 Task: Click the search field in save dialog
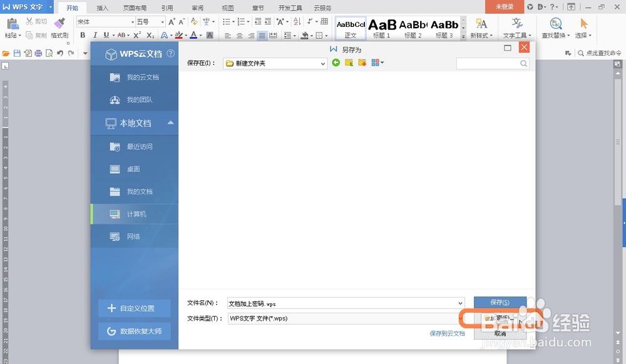pos(493,63)
